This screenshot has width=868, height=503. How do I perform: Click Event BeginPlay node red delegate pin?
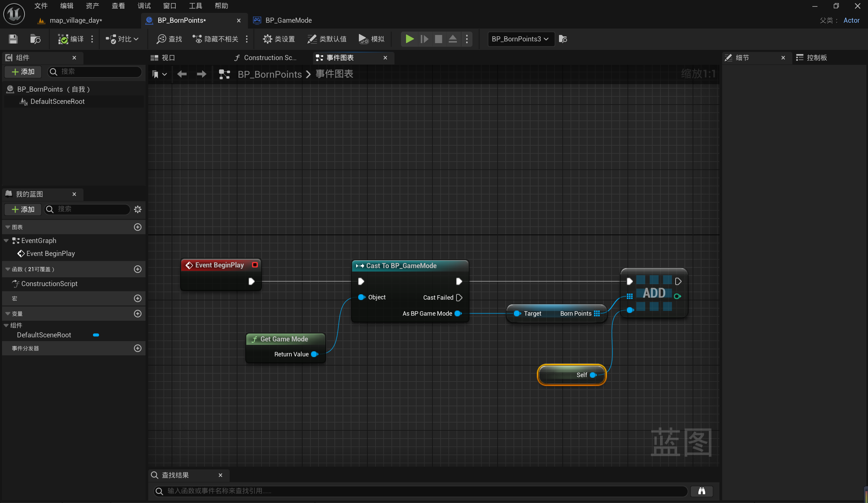(255, 265)
